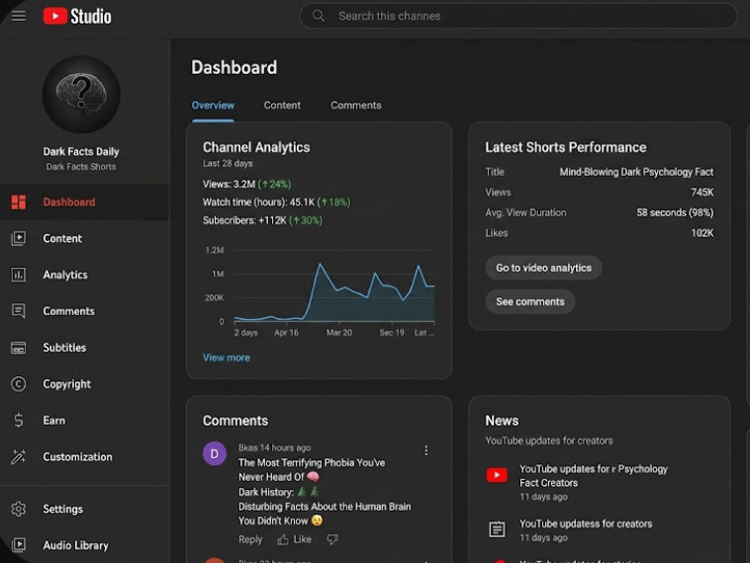Click Go to video analytics button
Image resolution: width=750 pixels, height=563 pixels.
(543, 268)
